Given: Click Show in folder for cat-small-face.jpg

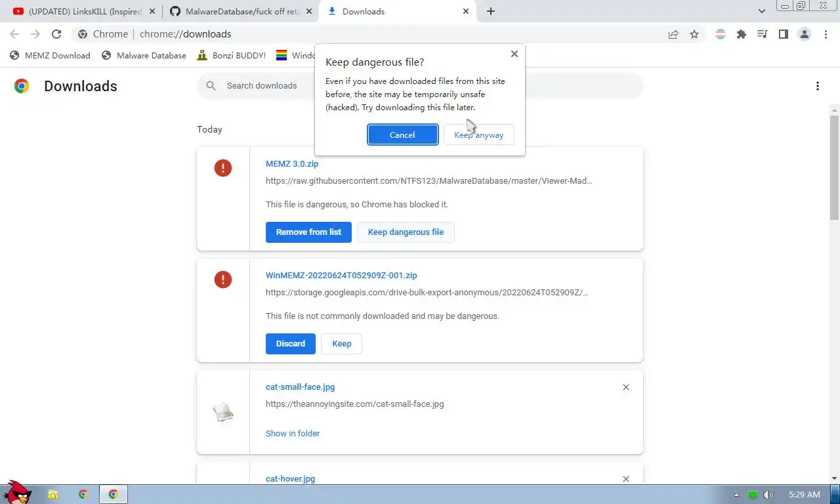Looking at the screenshot, I should click(x=293, y=434).
